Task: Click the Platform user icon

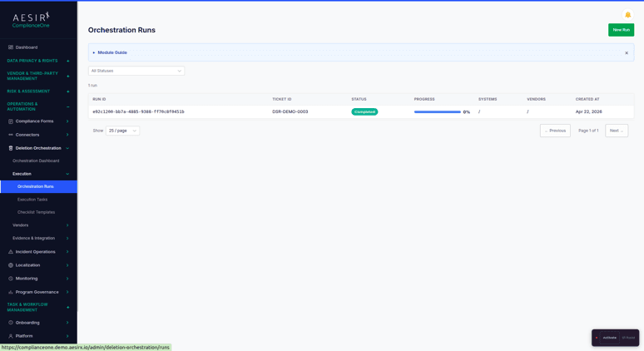Action: (11, 336)
